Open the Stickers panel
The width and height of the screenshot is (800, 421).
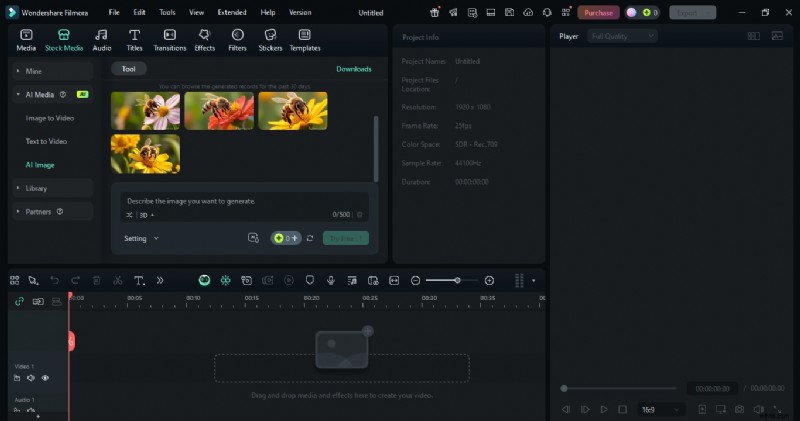tap(270, 39)
